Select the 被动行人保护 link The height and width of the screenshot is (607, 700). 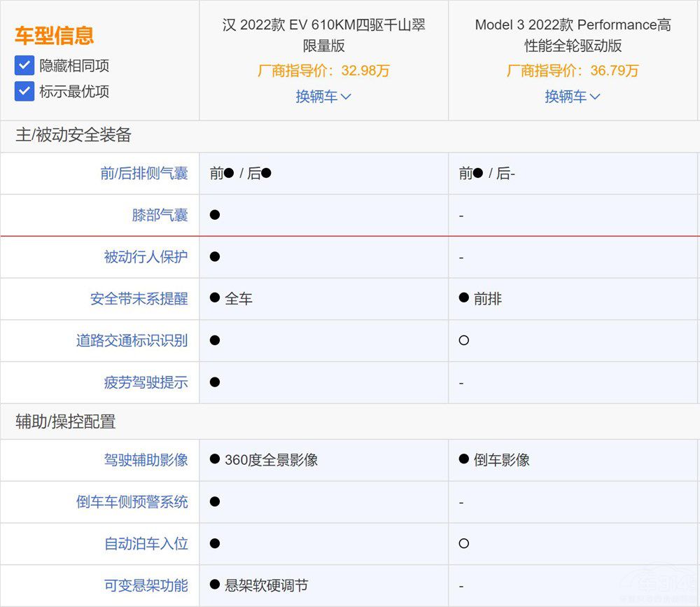click(146, 257)
